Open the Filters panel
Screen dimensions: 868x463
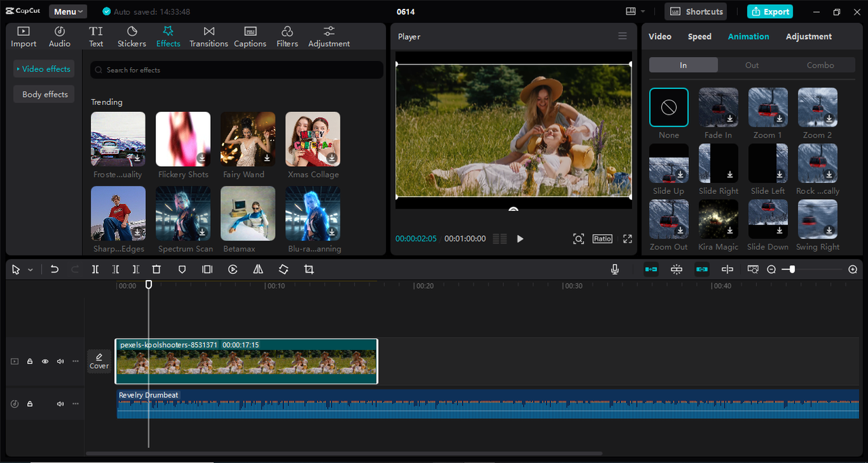click(287, 37)
